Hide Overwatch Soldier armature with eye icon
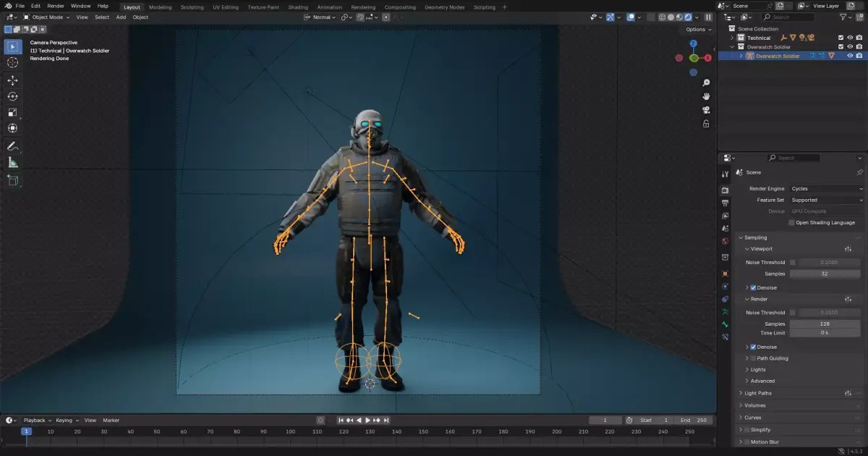The image size is (868, 456). coord(850,56)
